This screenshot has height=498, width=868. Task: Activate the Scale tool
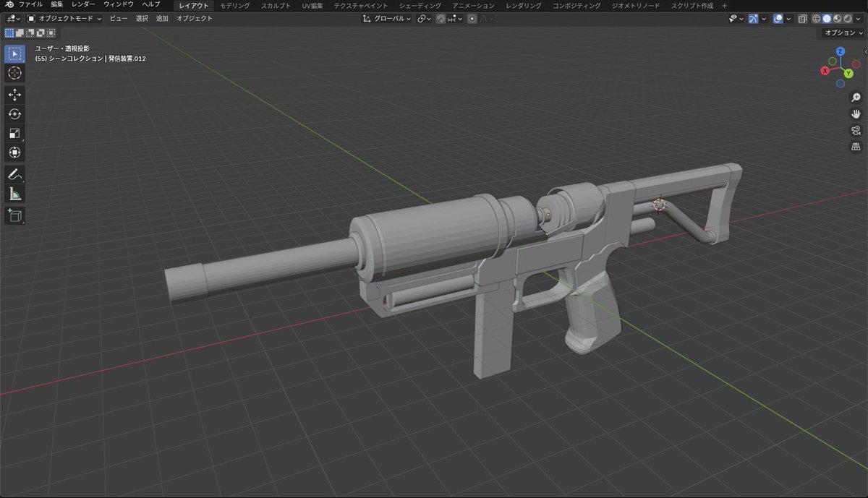15,133
